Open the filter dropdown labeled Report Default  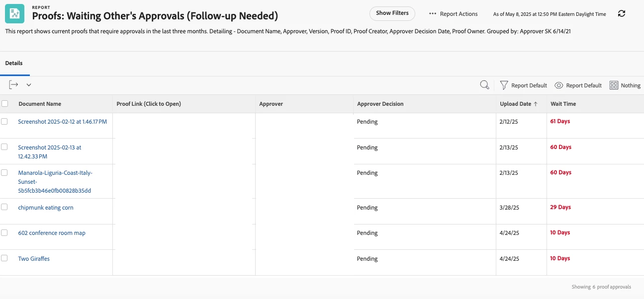[x=523, y=85]
